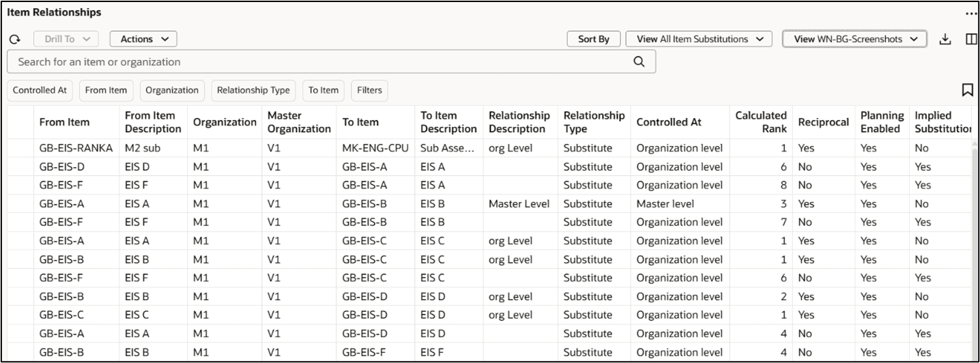This screenshot has width=980, height=363.
Task: Click the Organization filter chip
Action: (172, 90)
